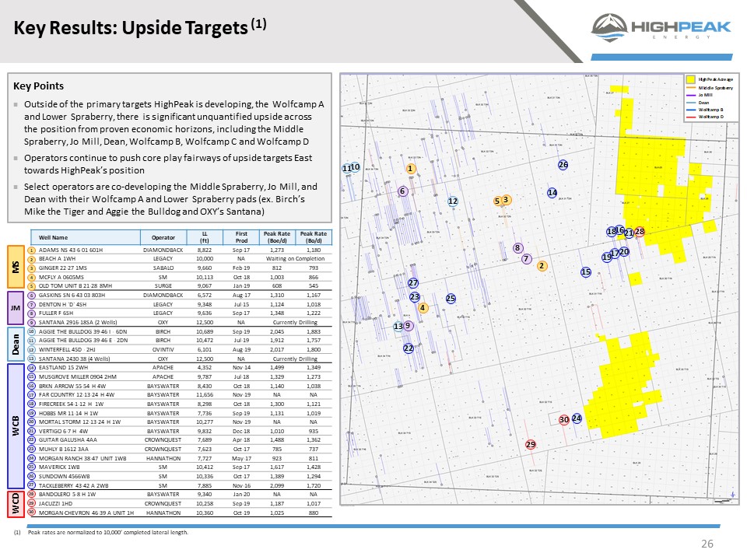The image size is (747, 560).
Task: Click the First Prod column header
Action: pyautogui.click(x=241, y=238)
